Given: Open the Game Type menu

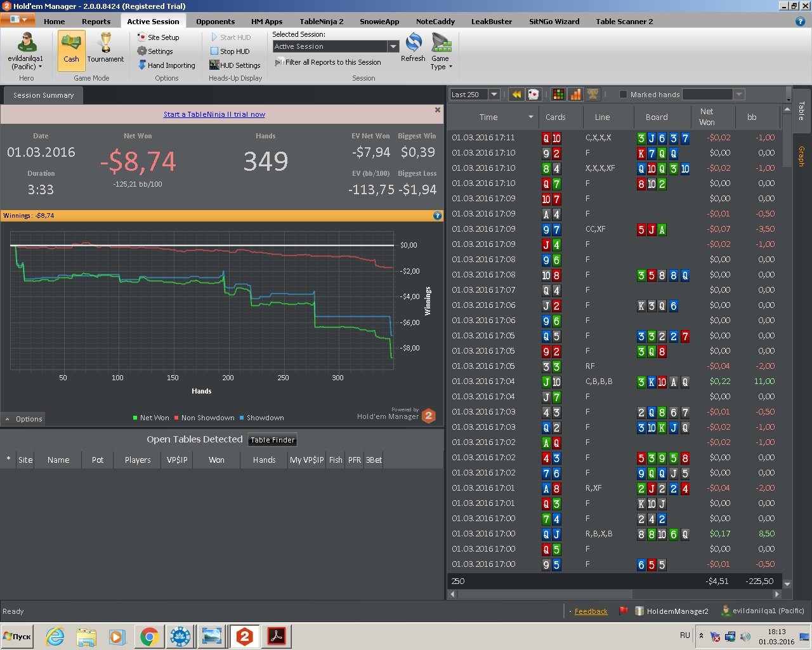Looking at the screenshot, I should tap(441, 51).
